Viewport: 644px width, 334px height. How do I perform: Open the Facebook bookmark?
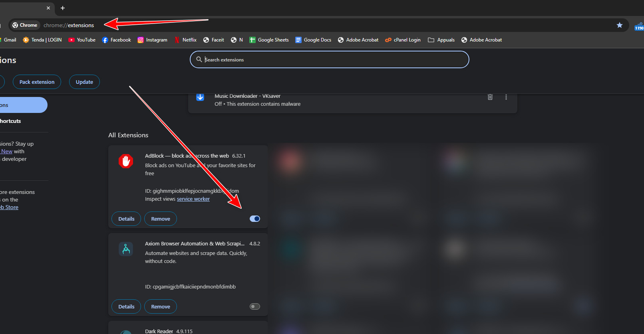tap(117, 40)
